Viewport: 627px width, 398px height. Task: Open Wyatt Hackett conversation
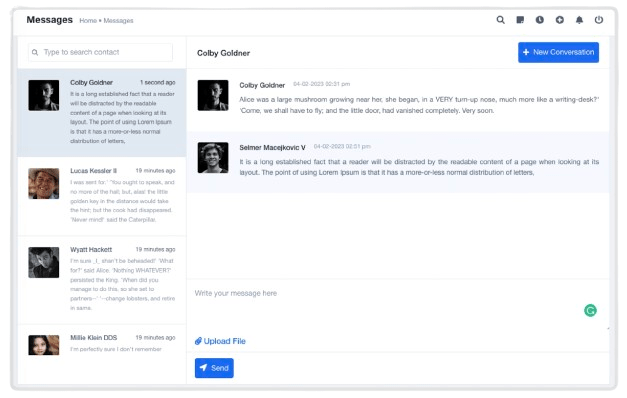coord(102,280)
